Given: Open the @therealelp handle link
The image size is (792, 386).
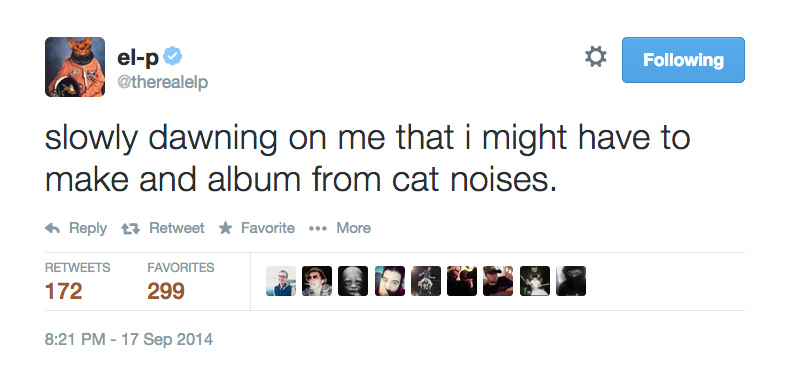Looking at the screenshot, I should (x=163, y=82).
